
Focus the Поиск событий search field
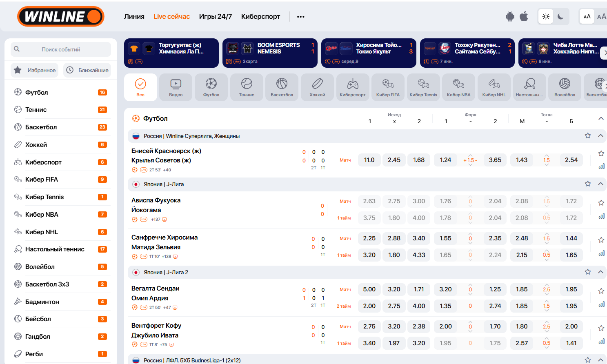[x=61, y=49]
